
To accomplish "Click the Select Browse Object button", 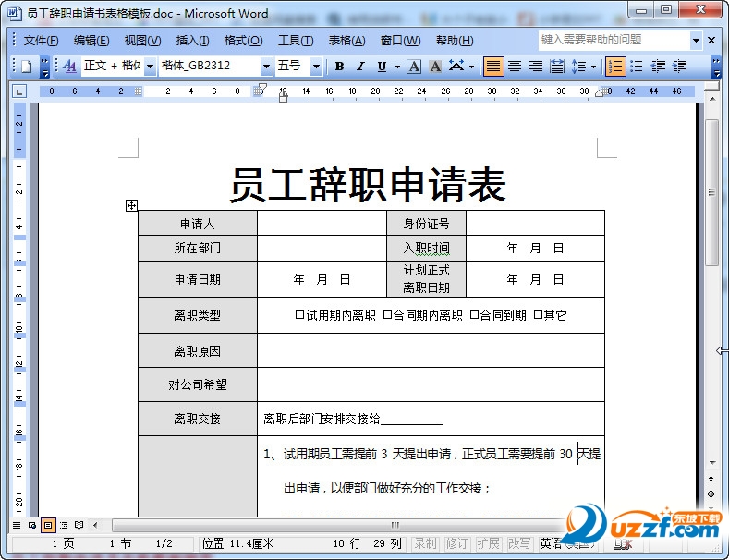I will coord(711,494).
